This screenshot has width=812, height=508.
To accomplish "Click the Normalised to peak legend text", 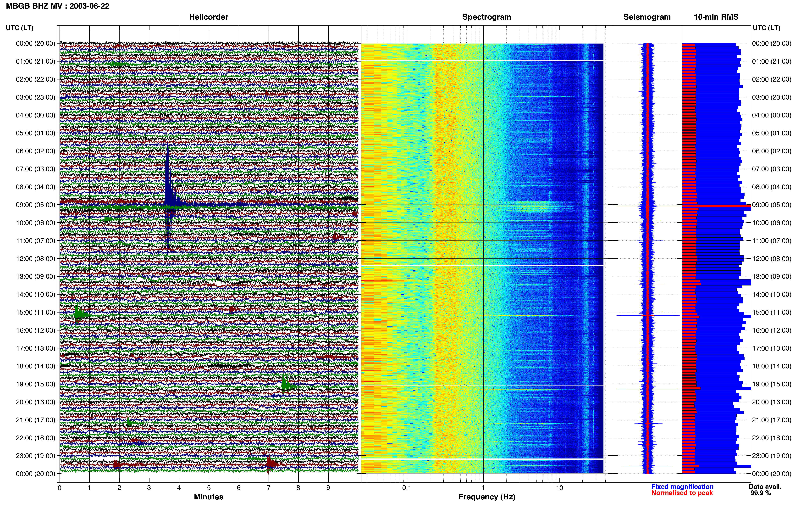I will point(682,493).
